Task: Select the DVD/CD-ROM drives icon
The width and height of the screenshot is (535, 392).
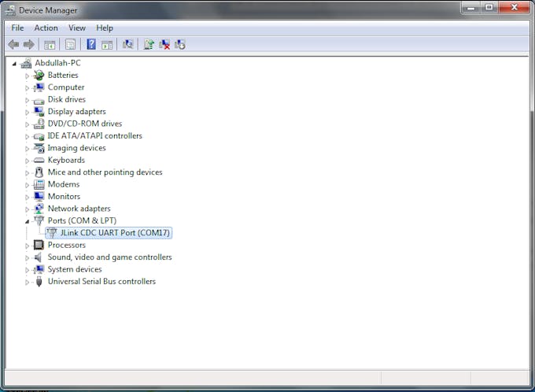Action: click(39, 124)
